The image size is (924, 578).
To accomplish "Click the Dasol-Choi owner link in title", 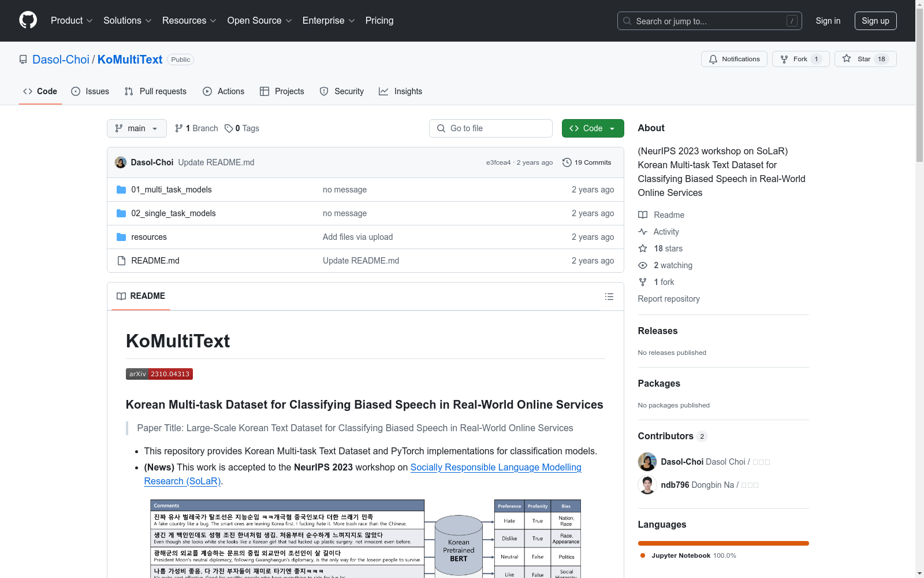I will (61, 60).
